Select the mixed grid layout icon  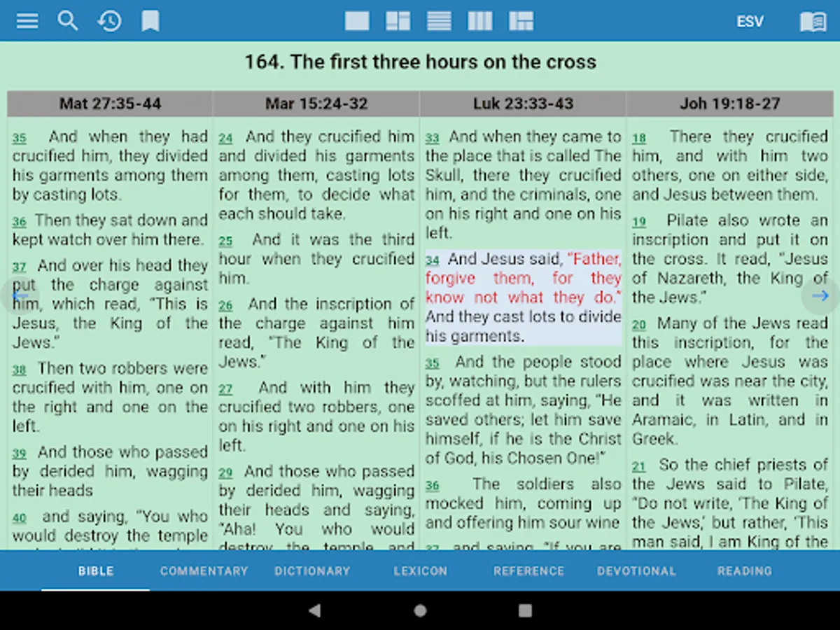pos(521,21)
